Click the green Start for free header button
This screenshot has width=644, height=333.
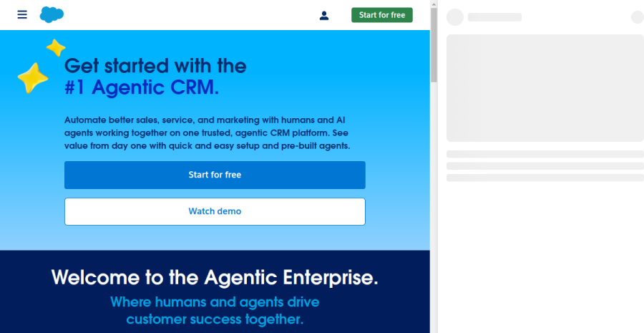pos(382,15)
